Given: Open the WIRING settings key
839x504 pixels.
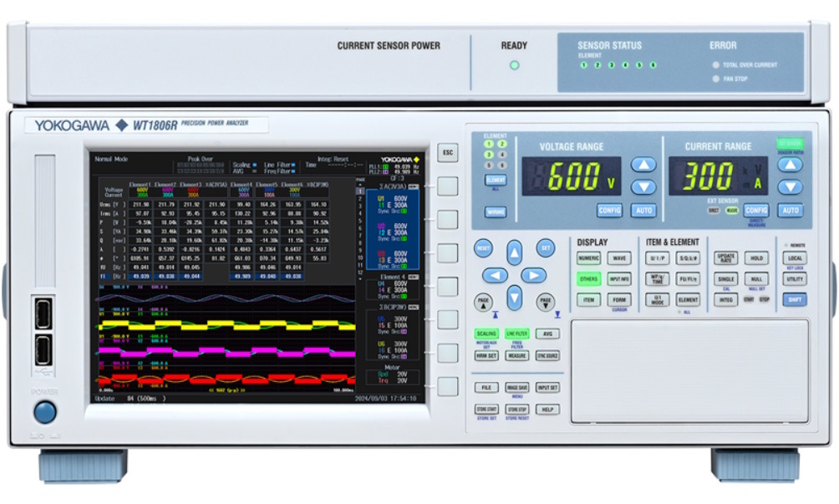Looking at the screenshot, I should (496, 211).
